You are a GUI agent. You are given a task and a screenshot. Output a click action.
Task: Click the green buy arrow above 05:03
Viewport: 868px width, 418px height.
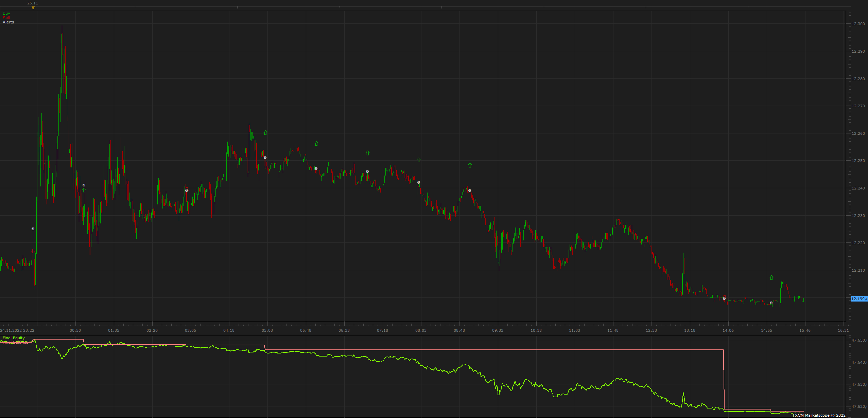click(x=265, y=133)
